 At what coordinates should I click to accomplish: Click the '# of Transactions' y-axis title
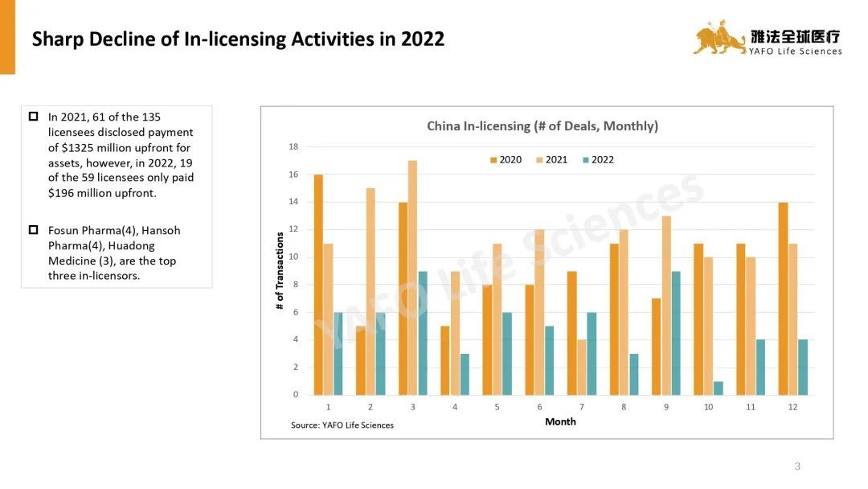(x=280, y=271)
